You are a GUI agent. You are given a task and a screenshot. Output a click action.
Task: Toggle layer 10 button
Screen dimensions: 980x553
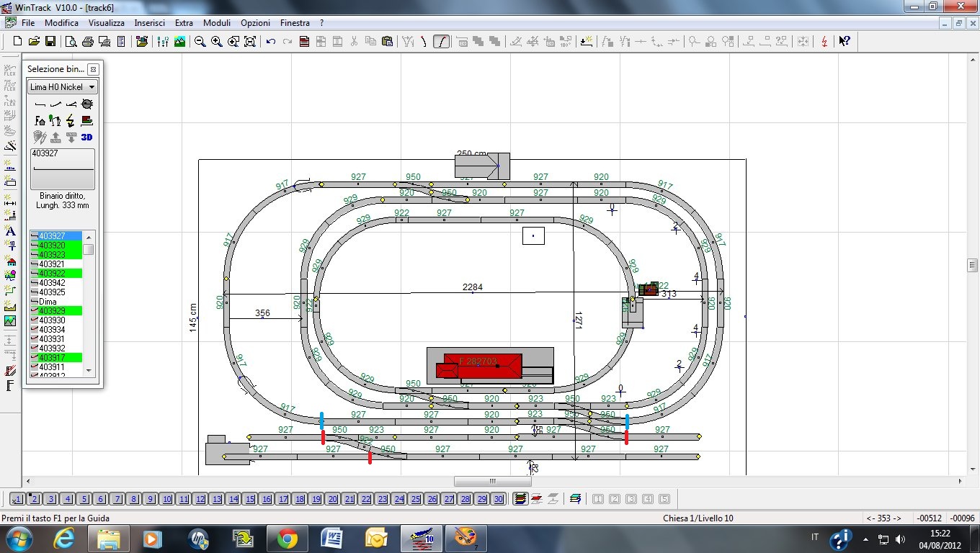[167, 499]
